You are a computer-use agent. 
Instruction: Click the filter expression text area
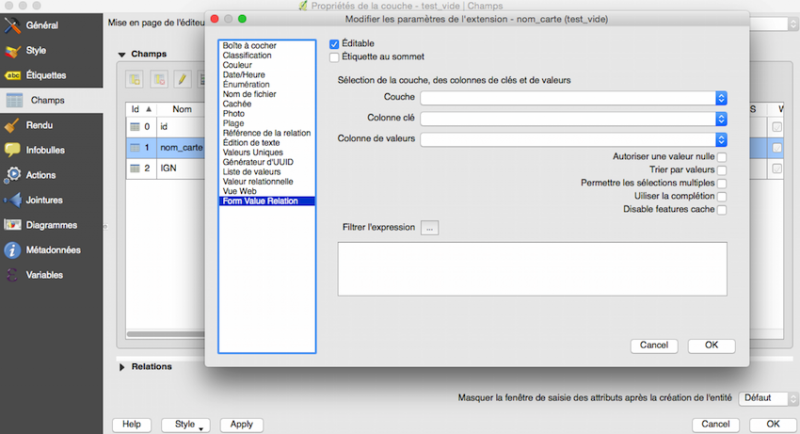[x=531, y=269]
